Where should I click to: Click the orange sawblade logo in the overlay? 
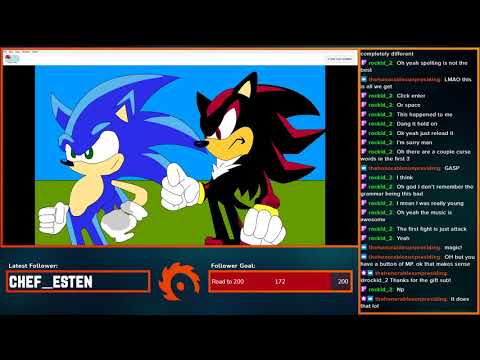tap(179, 282)
